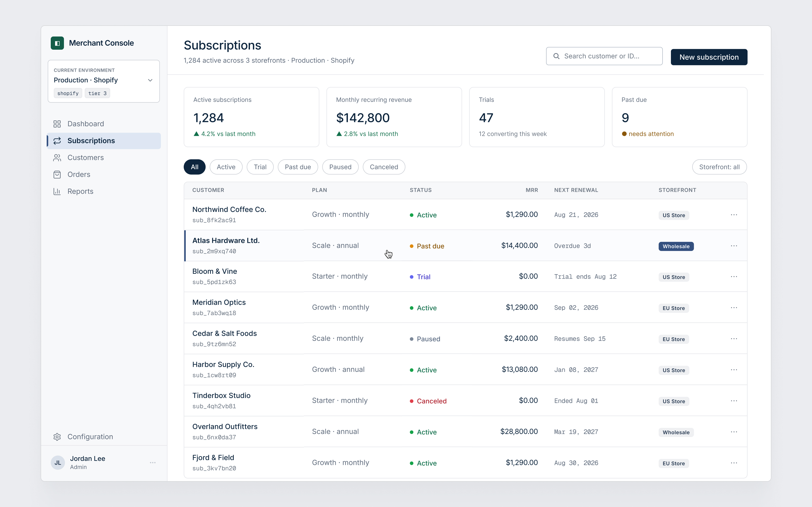
Task: Open row actions for Northwind Coffee Co.
Action: (734, 215)
